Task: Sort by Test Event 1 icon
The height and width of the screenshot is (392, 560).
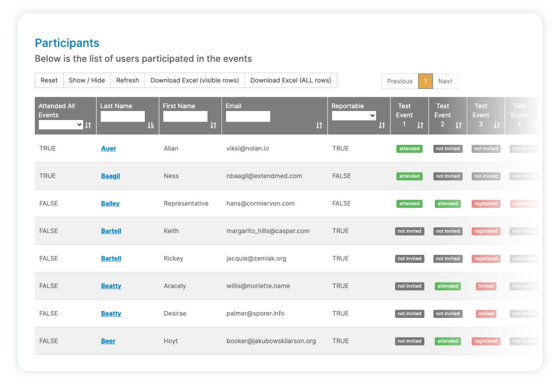Action: point(420,125)
